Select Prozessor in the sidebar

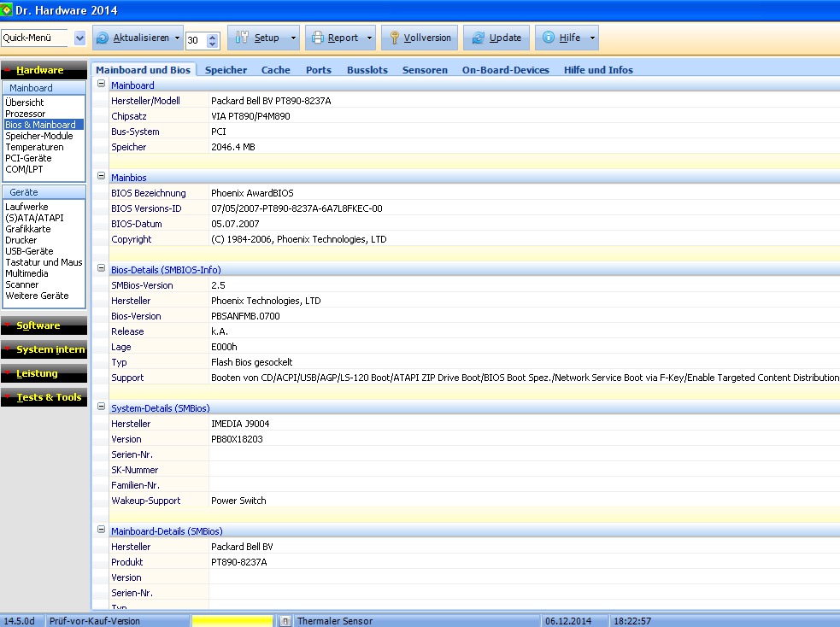[x=25, y=114]
